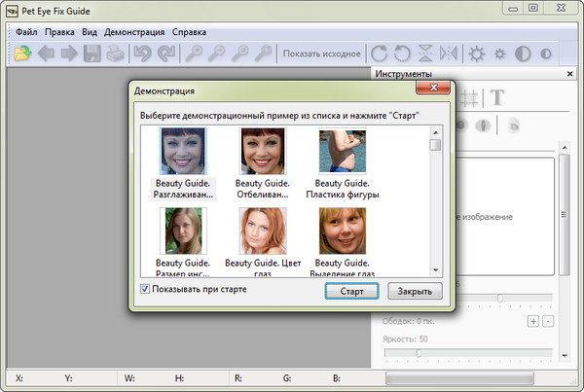This screenshot has width=584, height=392.
Task: Click the print icon in toolbar
Action: coord(115,53)
